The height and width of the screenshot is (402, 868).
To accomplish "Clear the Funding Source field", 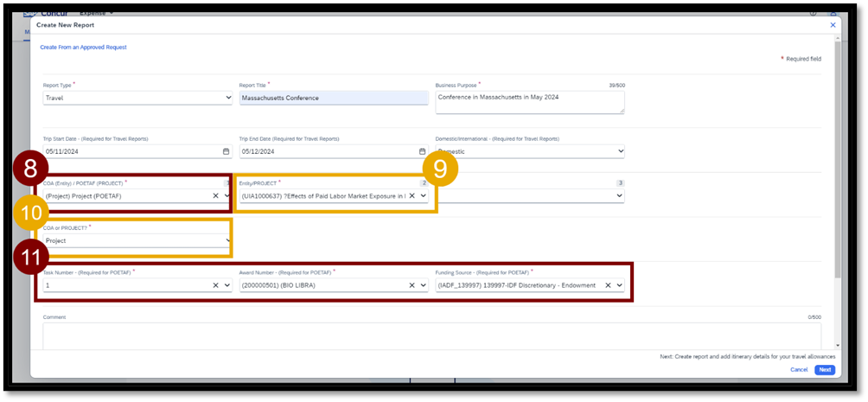I will pyautogui.click(x=608, y=285).
